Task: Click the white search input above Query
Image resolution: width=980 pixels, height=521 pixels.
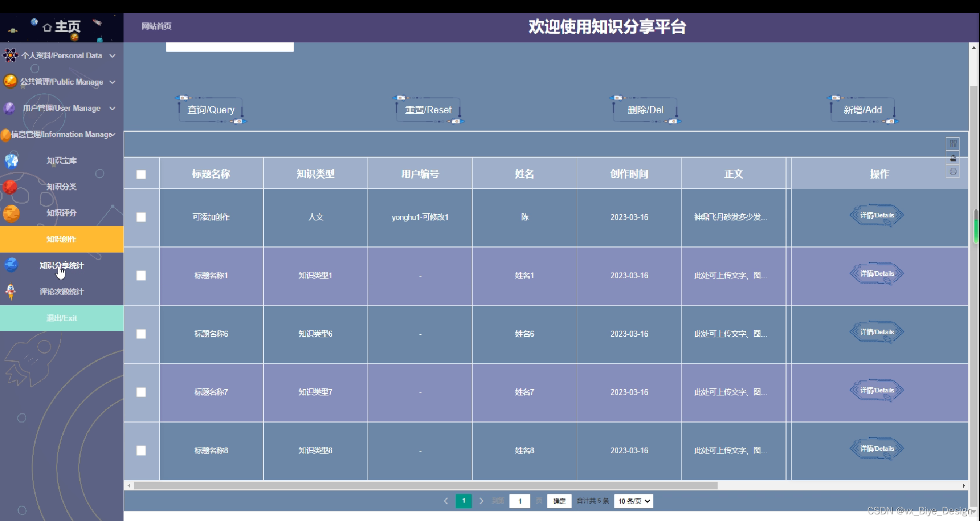Action: pos(230,47)
